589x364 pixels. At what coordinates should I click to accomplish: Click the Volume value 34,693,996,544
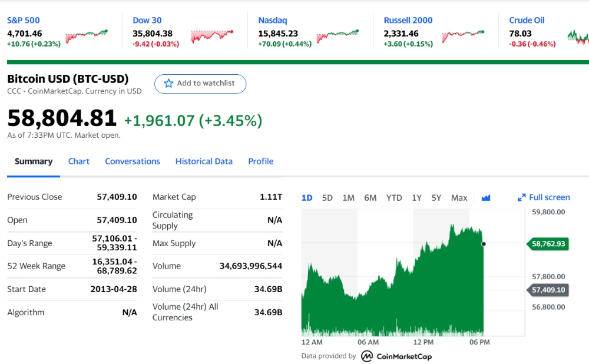(x=251, y=266)
